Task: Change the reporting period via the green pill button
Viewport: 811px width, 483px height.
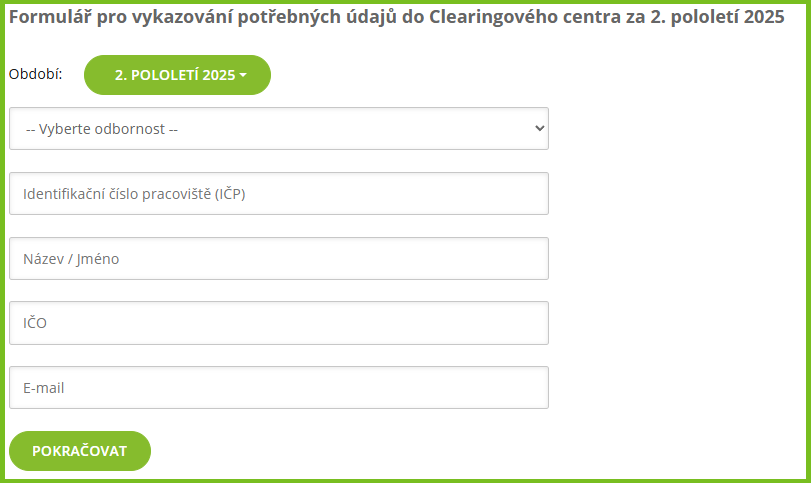Action: pyautogui.click(x=177, y=75)
